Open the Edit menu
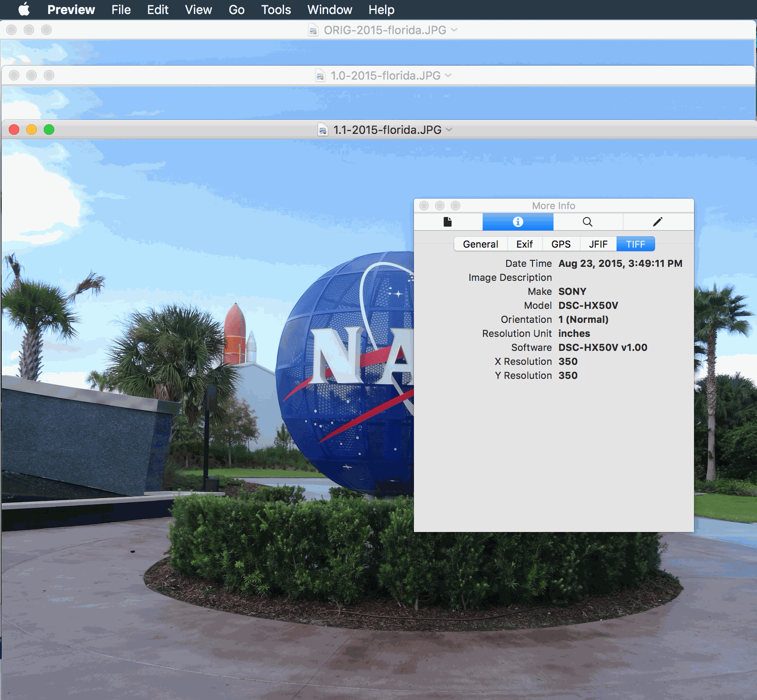 click(158, 10)
